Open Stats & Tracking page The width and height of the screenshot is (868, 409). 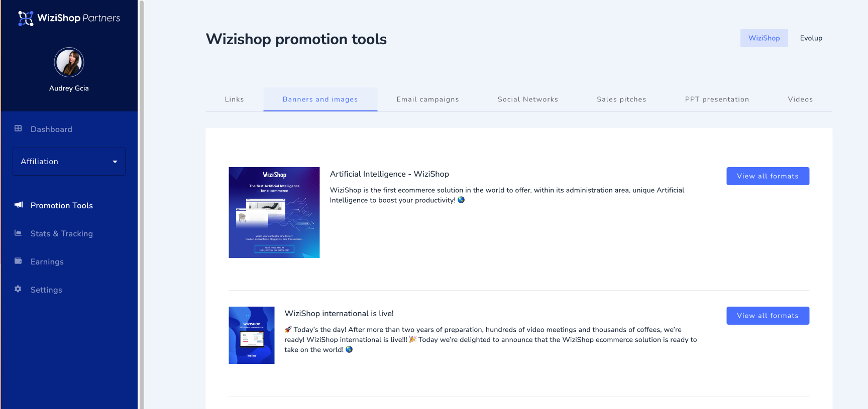click(62, 233)
